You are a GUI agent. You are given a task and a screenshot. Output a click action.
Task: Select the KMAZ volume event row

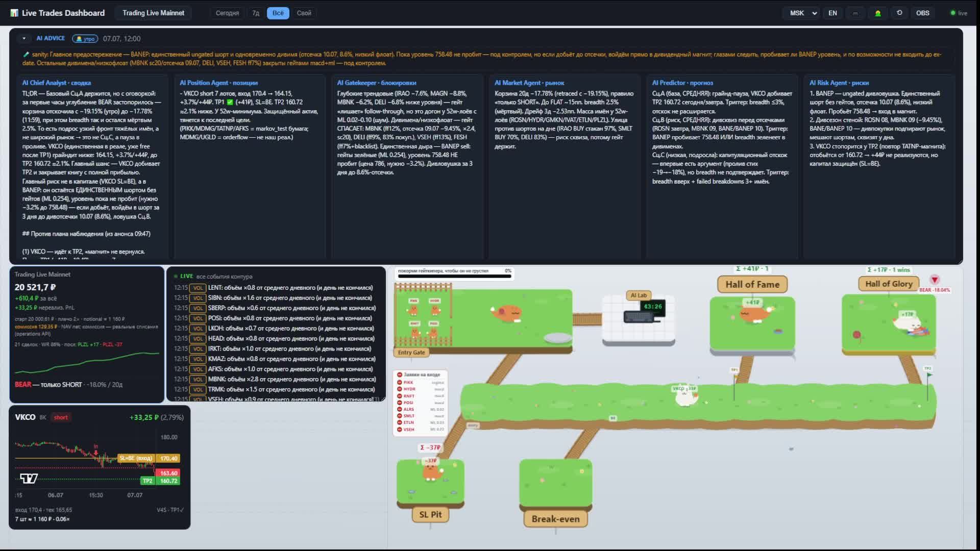click(275, 359)
